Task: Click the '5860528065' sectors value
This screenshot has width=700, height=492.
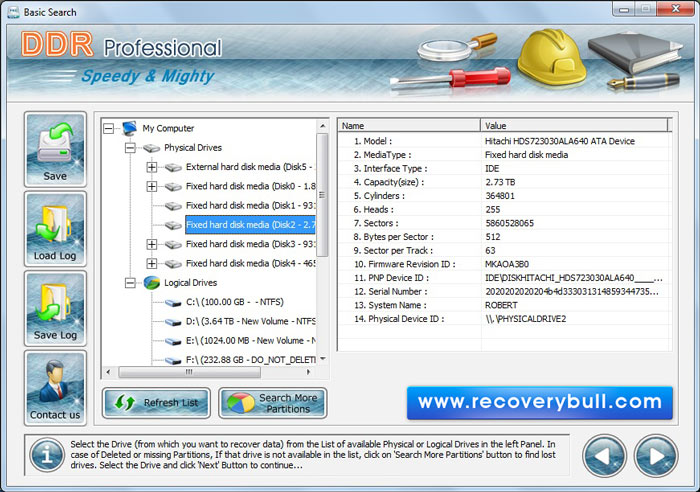Action: point(509,223)
